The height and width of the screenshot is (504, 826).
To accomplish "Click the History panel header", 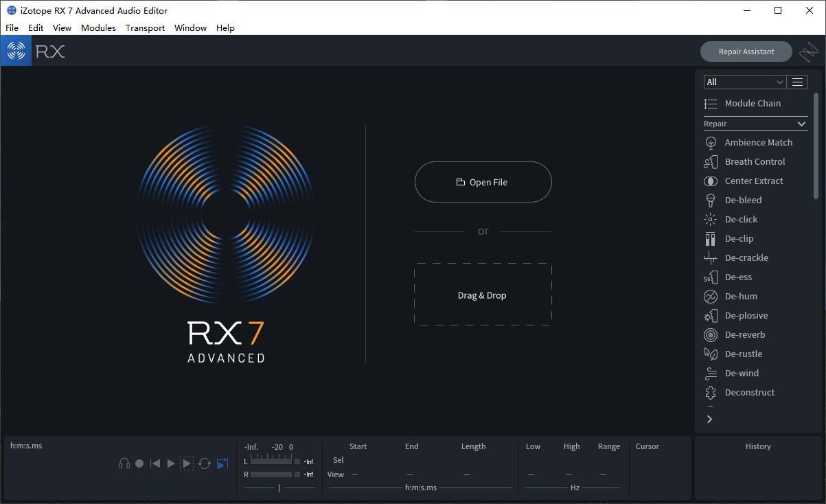I will (x=758, y=446).
